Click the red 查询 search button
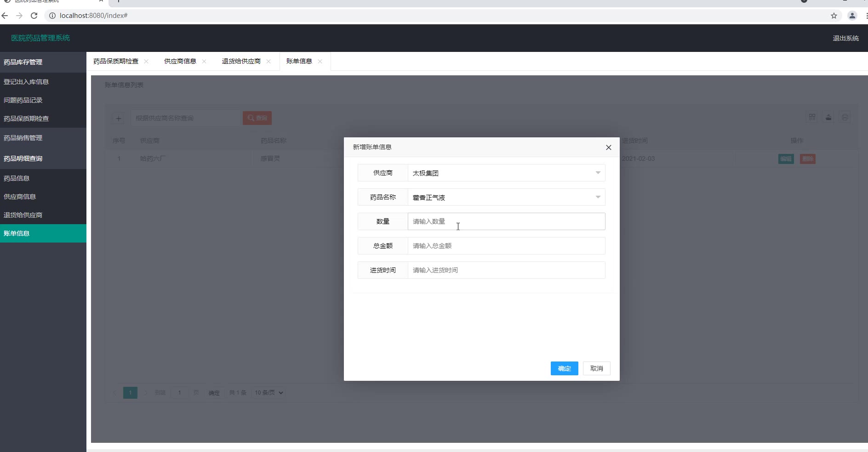This screenshot has width=868, height=452. tap(257, 118)
